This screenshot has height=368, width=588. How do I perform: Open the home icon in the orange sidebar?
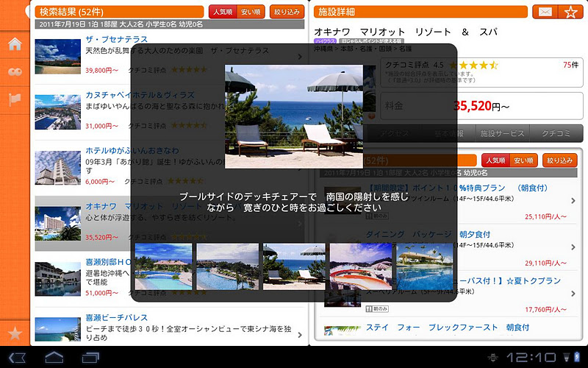tap(15, 44)
